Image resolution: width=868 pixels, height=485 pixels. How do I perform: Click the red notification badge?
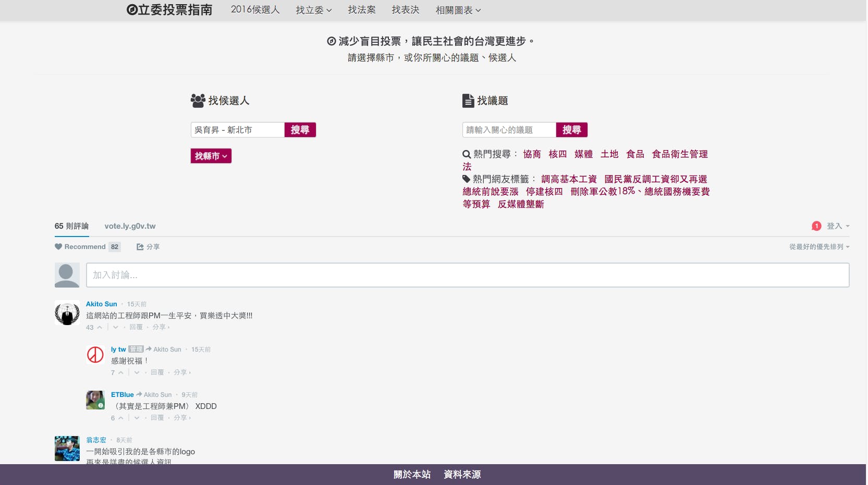pos(816,226)
